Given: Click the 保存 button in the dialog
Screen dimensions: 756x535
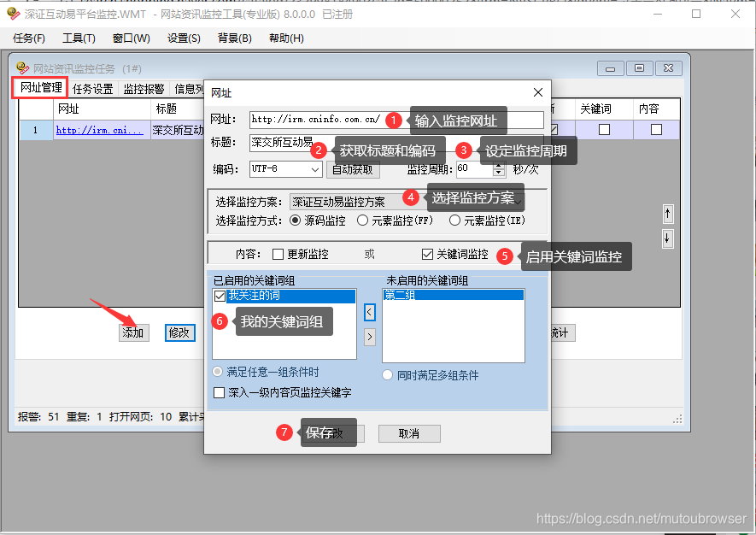Looking at the screenshot, I should click(333, 433).
